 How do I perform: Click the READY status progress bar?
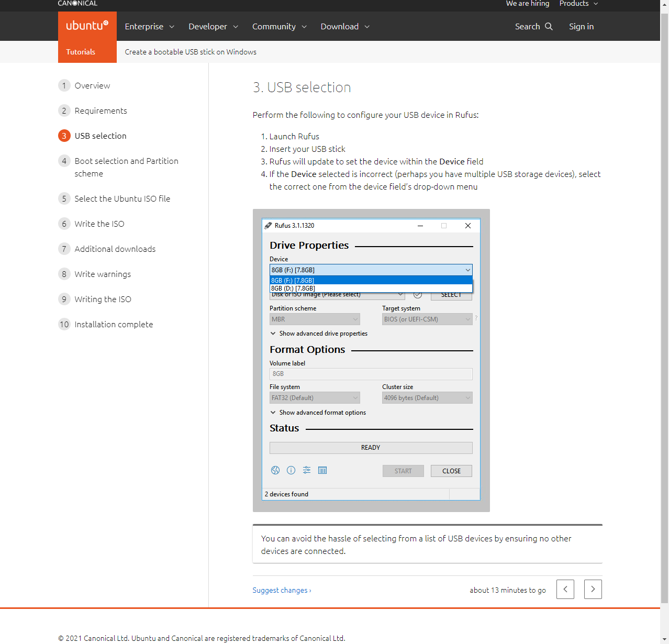click(371, 448)
